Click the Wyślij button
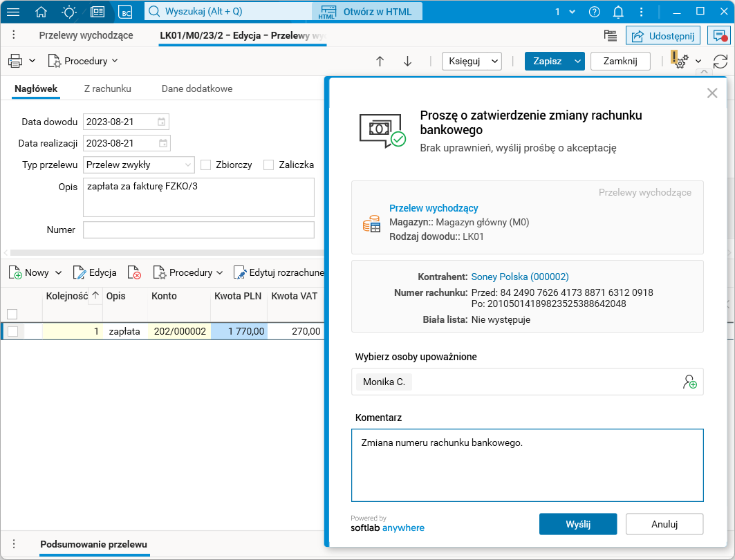Viewport: 735px width, 560px height. pyautogui.click(x=578, y=524)
